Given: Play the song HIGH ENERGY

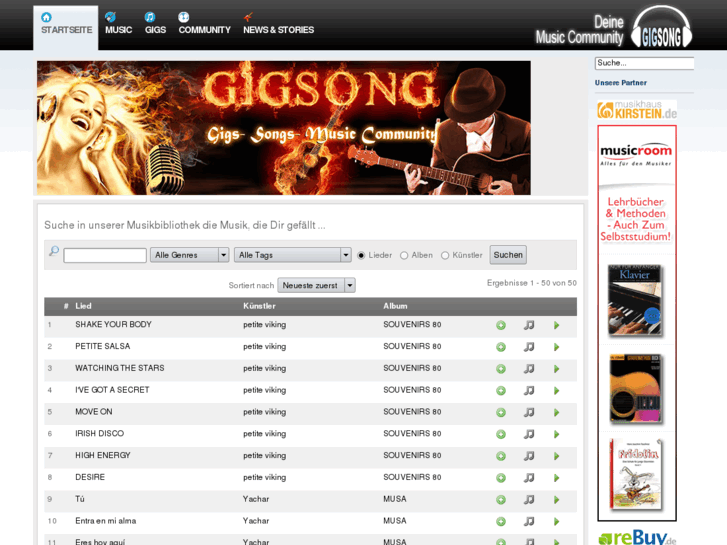Looking at the screenshot, I should 556,456.
